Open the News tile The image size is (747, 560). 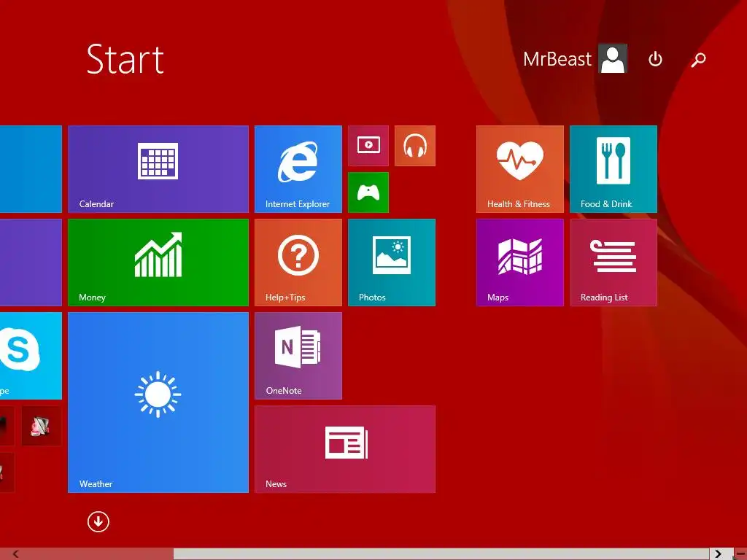click(x=345, y=449)
